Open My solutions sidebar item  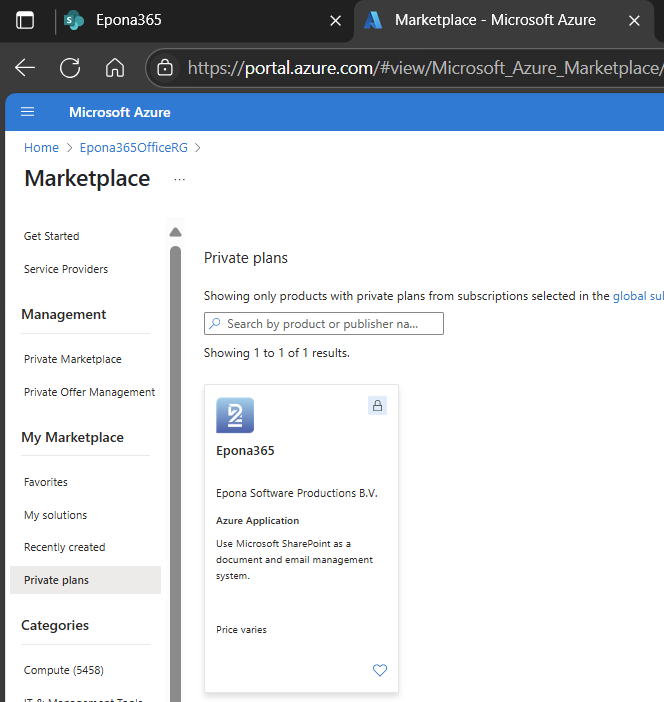[56, 515]
